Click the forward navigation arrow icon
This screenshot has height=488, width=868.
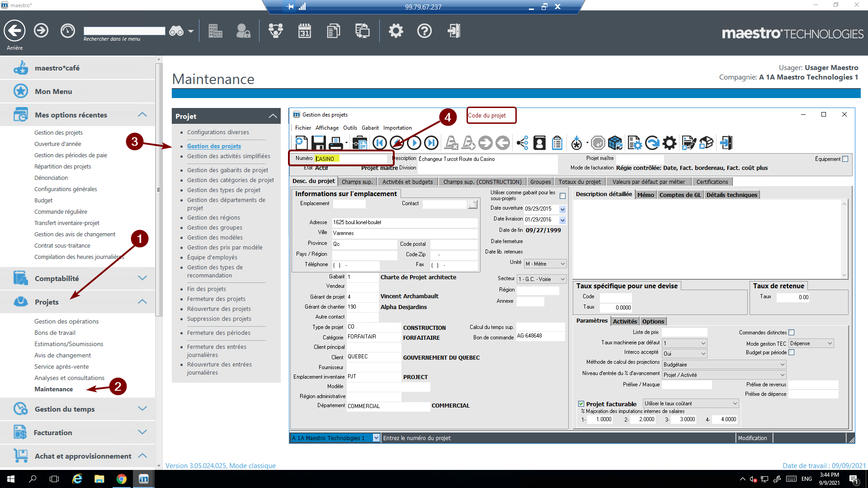click(41, 31)
